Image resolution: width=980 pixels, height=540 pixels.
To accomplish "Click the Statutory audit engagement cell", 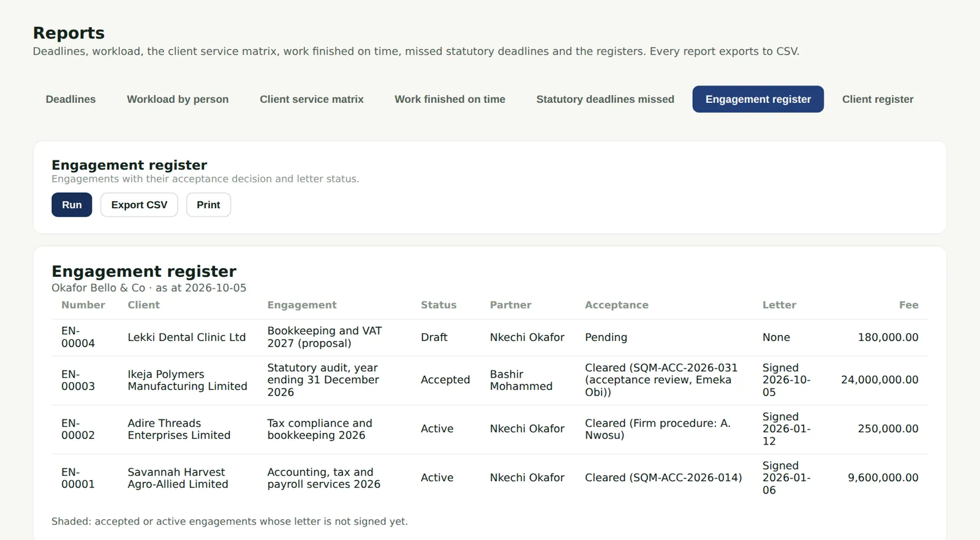I will coord(323,380).
